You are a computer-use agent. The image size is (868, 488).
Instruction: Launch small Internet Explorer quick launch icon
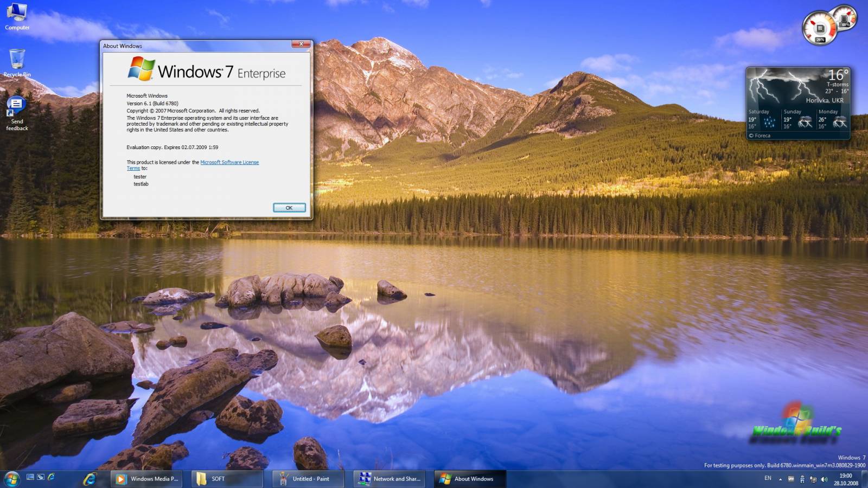51,477
